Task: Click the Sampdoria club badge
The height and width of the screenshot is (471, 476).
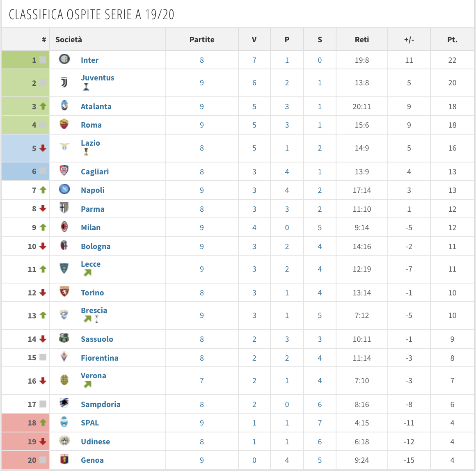Action: point(64,404)
